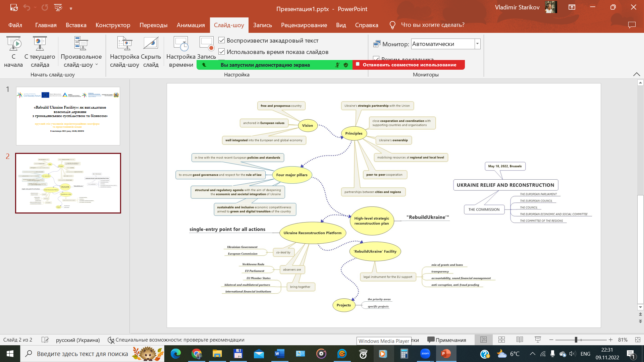Switch to the 'Анимация' ribbon tab
644x362 pixels.
pos(191,25)
